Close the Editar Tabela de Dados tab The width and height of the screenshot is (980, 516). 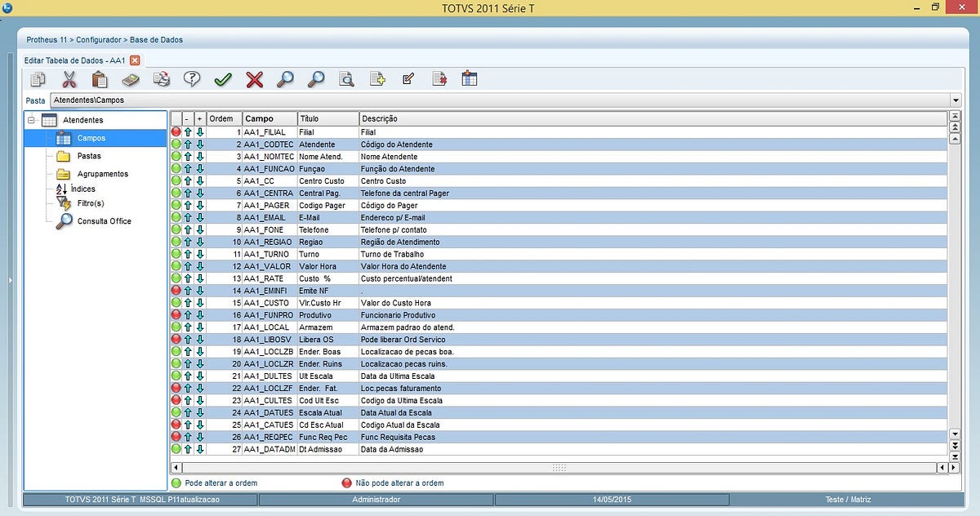[x=135, y=60]
